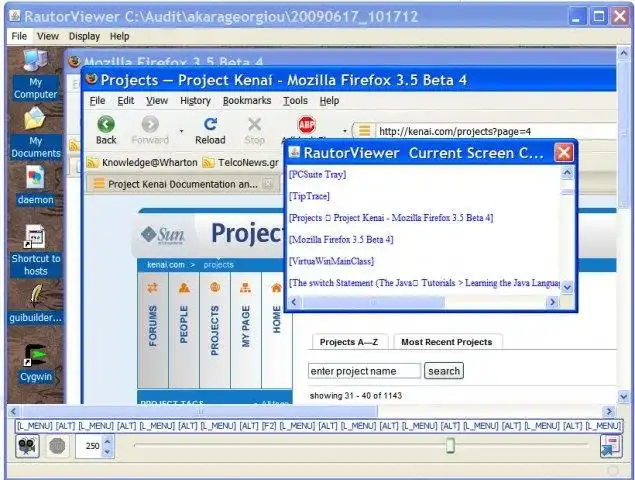Image resolution: width=635 pixels, height=480 pixels.
Task: Click Firefox Reload button
Action: [x=210, y=130]
